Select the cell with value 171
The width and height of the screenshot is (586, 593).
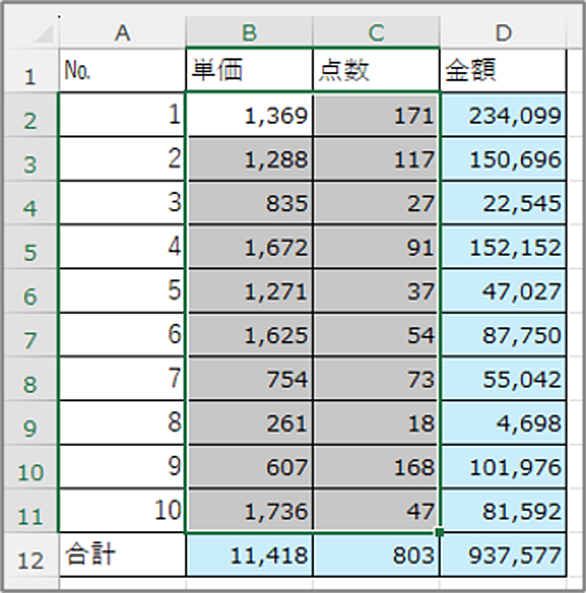(x=376, y=114)
